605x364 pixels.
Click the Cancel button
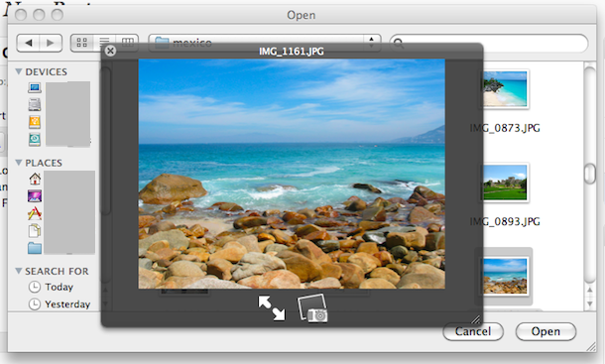click(473, 331)
